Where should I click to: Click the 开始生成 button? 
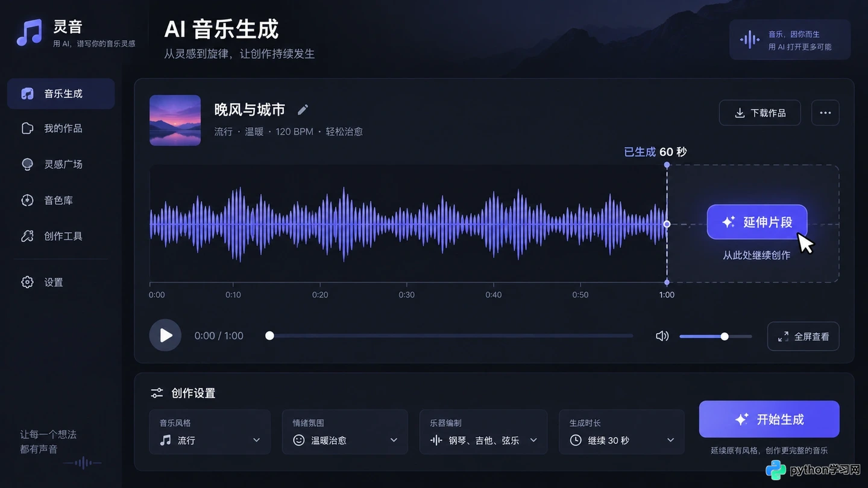[x=769, y=419]
